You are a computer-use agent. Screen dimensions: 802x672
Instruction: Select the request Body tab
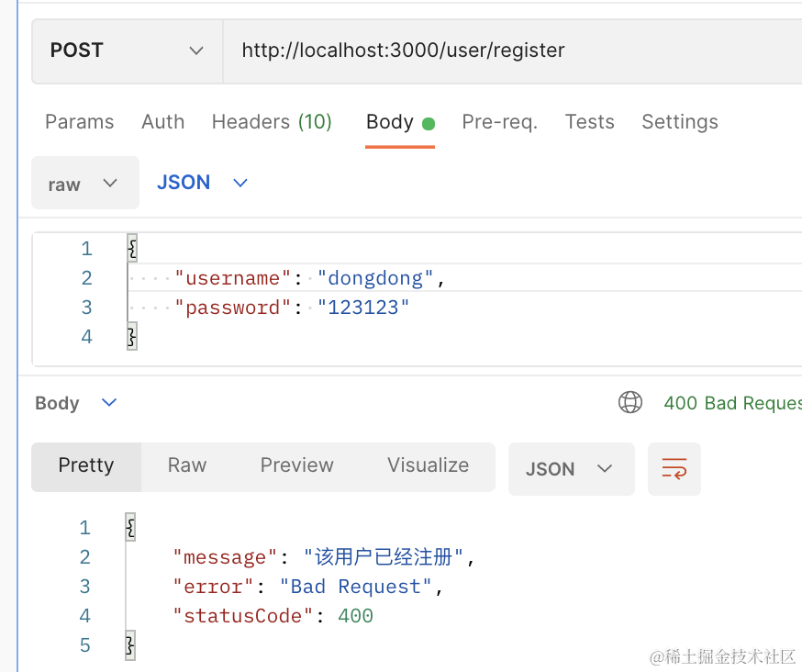390,122
